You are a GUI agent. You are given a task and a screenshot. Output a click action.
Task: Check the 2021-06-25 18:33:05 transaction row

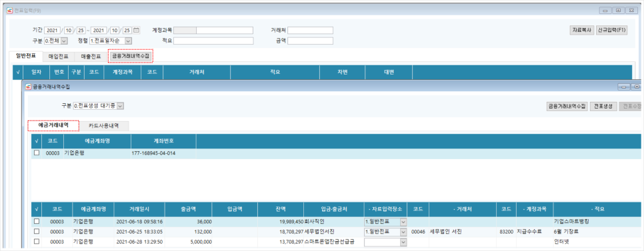[37, 232]
